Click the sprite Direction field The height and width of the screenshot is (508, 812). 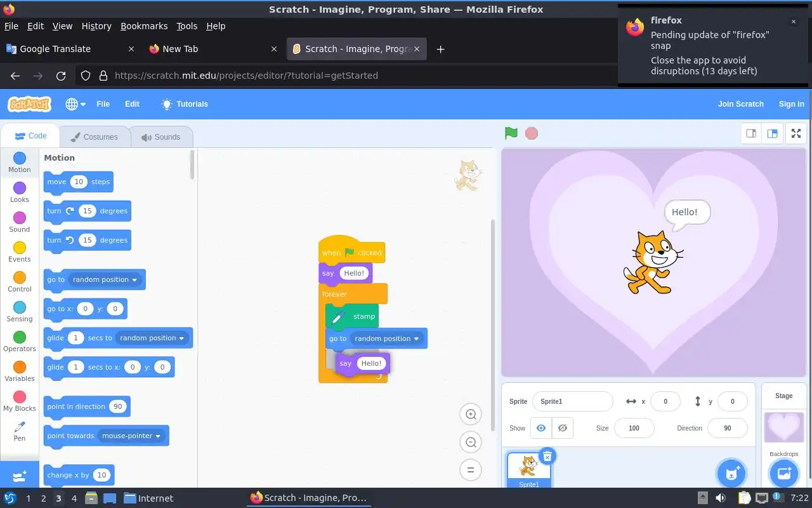pos(727,428)
